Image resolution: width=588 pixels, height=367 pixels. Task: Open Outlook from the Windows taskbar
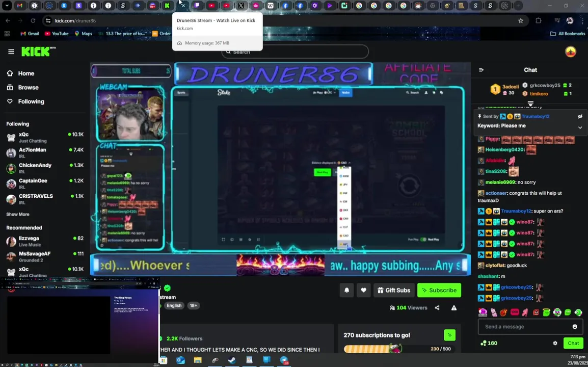tap(181, 360)
